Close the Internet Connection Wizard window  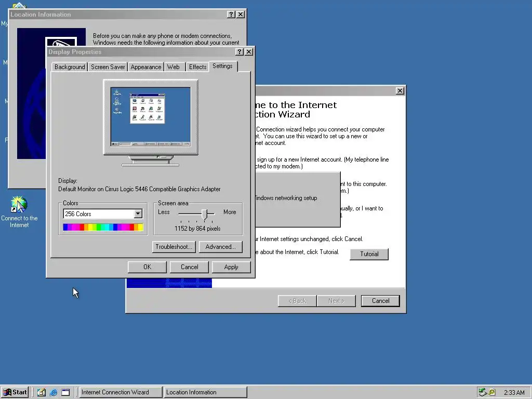point(400,90)
